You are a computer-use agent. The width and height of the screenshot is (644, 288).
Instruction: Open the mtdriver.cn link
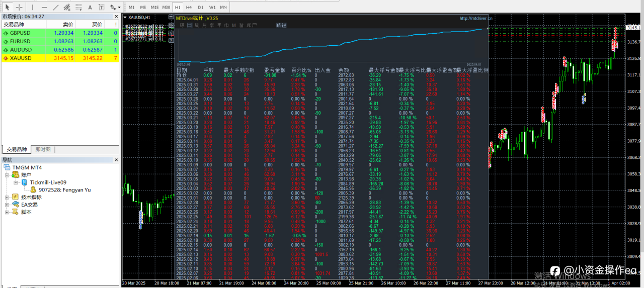476,18
